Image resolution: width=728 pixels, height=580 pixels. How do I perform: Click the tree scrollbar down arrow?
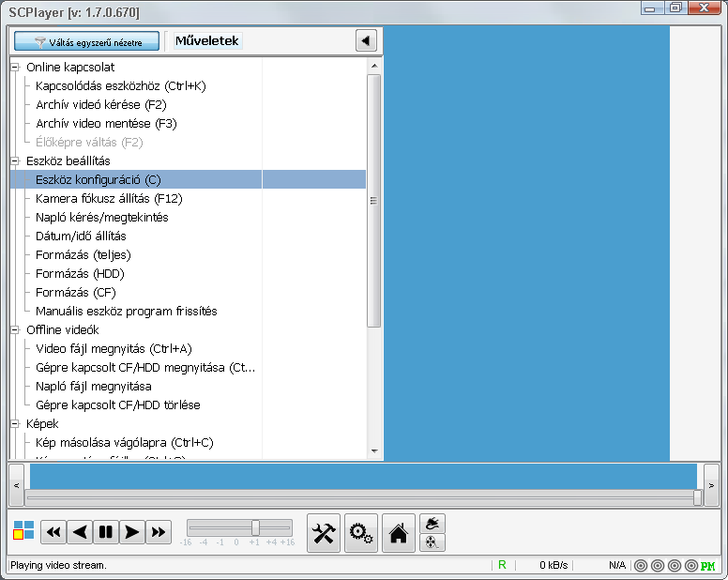click(x=374, y=451)
